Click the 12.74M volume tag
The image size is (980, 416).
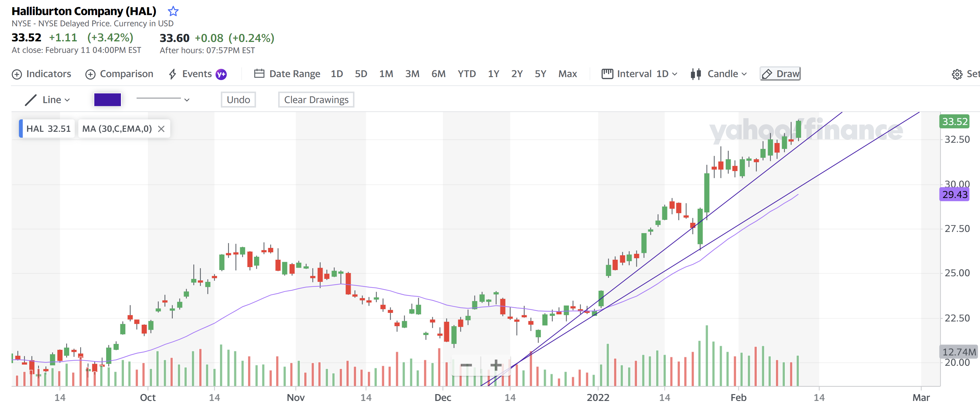click(x=959, y=352)
